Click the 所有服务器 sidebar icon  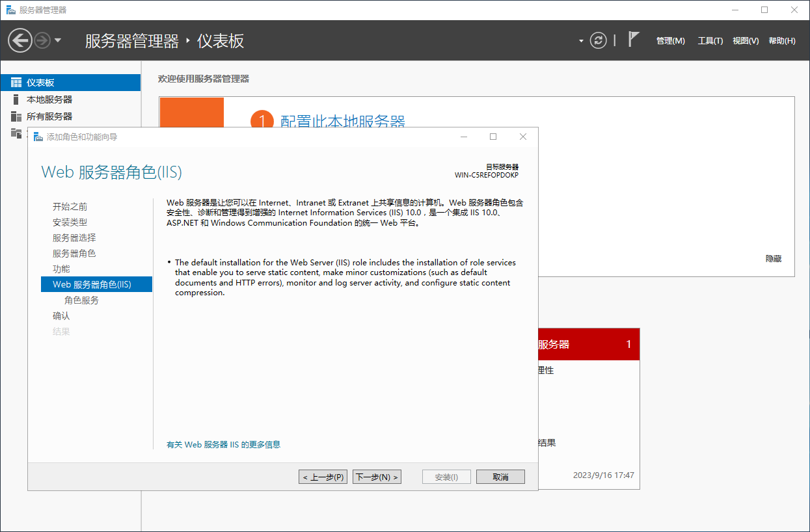pos(16,116)
